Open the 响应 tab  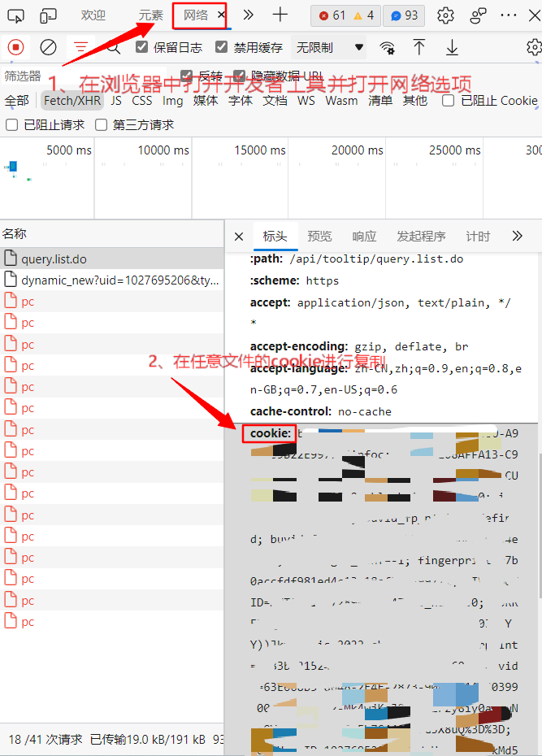[x=364, y=237]
